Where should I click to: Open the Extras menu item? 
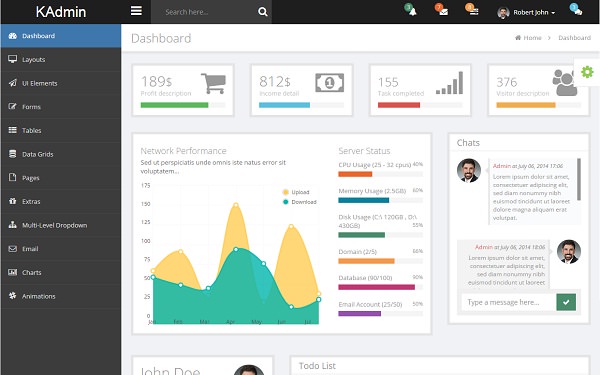pyautogui.click(x=61, y=201)
